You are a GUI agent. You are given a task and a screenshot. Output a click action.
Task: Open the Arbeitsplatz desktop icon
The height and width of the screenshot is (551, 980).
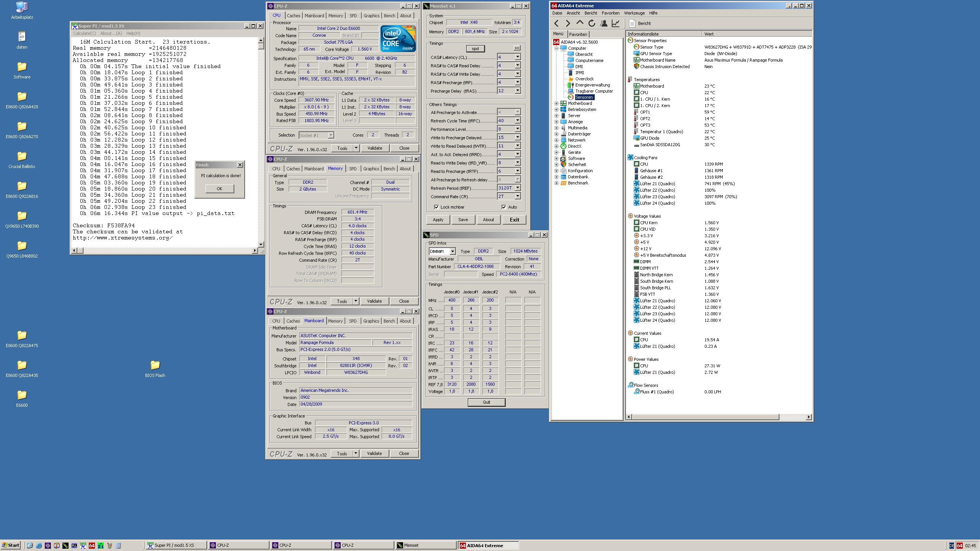tap(22, 10)
